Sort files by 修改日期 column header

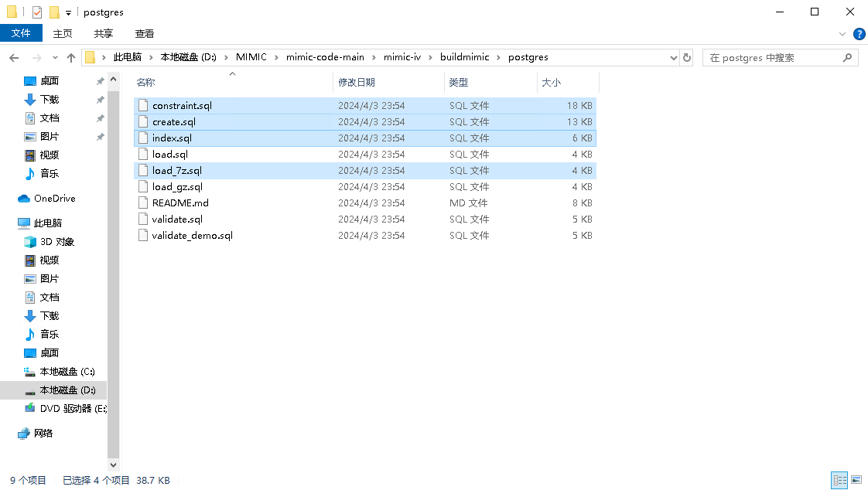click(x=357, y=82)
